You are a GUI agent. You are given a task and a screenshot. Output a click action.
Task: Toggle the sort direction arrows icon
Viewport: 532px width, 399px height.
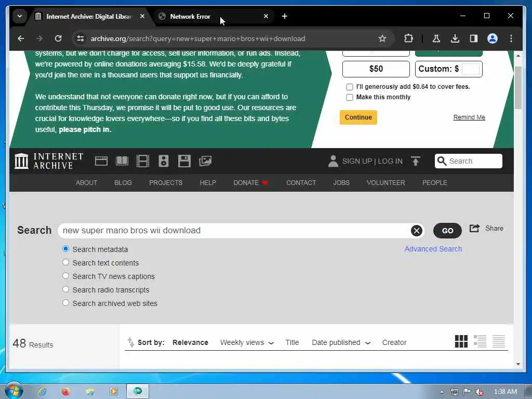pyautogui.click(x=130, y=342)
